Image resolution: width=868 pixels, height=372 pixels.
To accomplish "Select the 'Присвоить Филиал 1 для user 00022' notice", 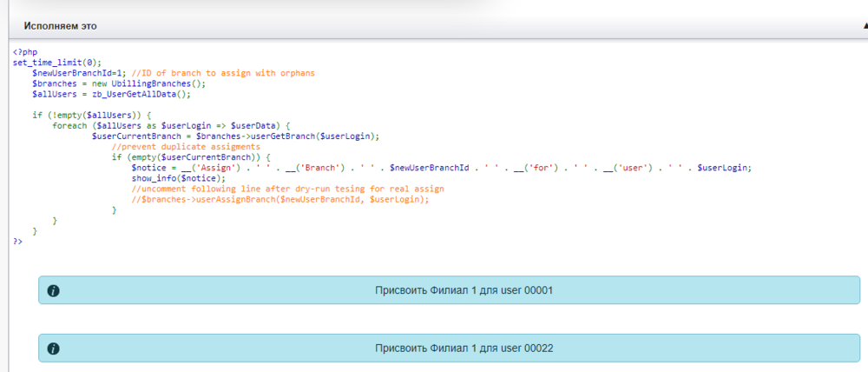I will click(x=464, y=349).
